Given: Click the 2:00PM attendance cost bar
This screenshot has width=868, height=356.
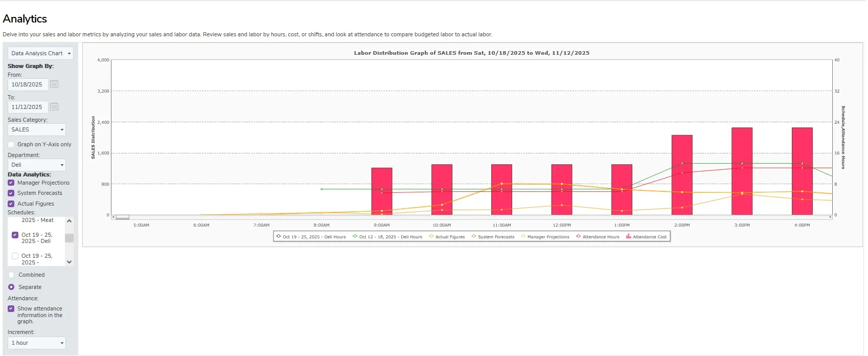Looking at the screenshot, I should click(682, 175).
